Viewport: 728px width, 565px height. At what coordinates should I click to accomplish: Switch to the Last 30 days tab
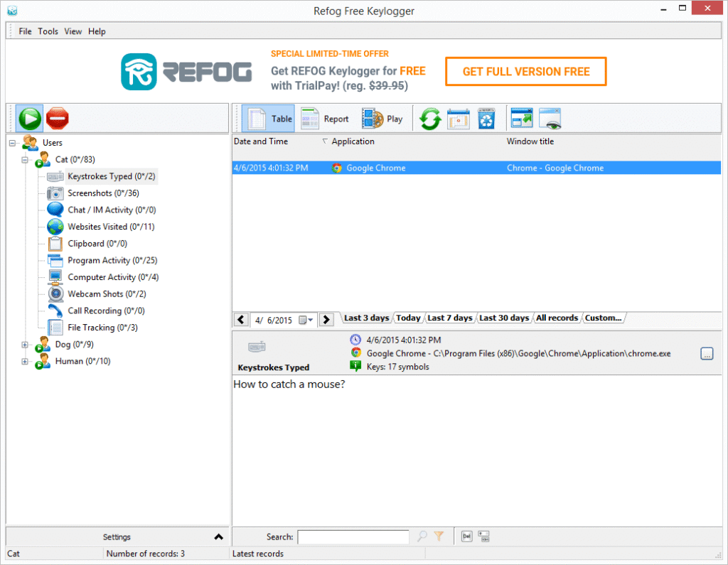point(503,318)
